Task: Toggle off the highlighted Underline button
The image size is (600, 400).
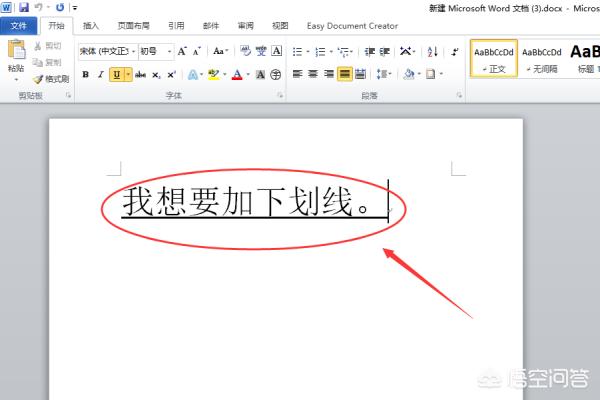Action: [117, 74]
